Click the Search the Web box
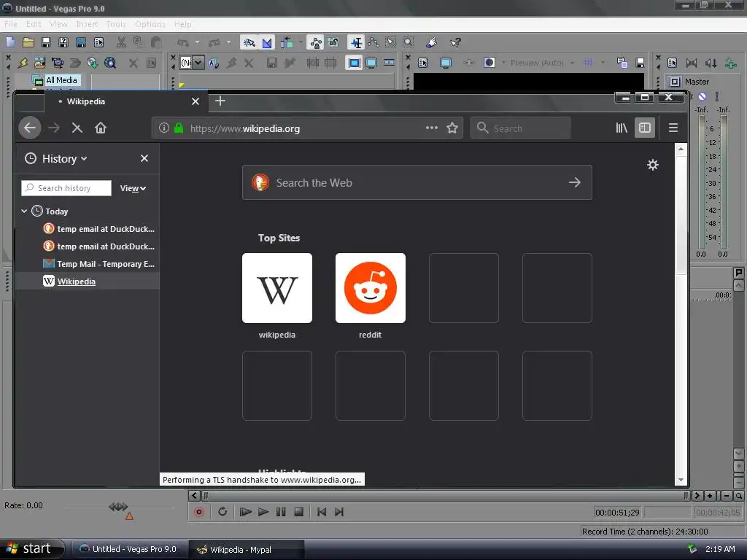 click(x=417, y=182)
